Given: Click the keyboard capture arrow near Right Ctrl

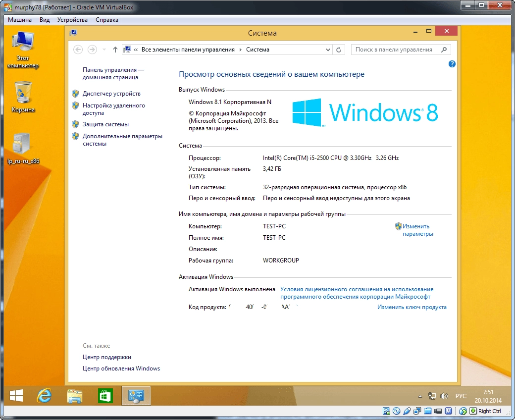Looking at the screenshot, I should pyautogui.click(x=473, y=411).
